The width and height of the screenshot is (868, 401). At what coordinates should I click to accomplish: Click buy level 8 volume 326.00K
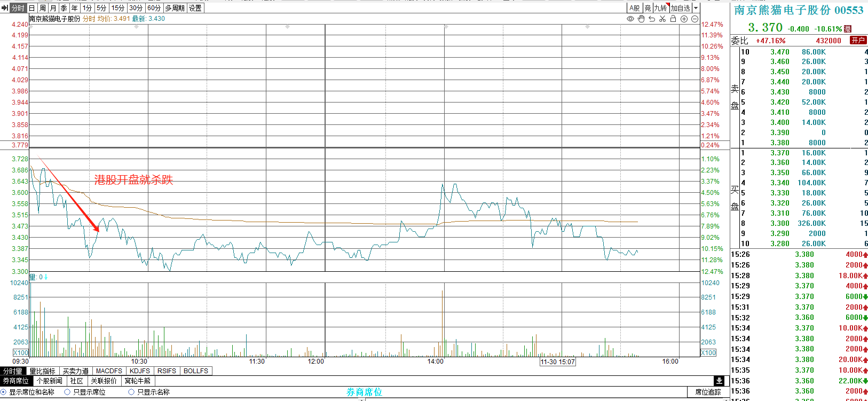(x=811, y=223)
